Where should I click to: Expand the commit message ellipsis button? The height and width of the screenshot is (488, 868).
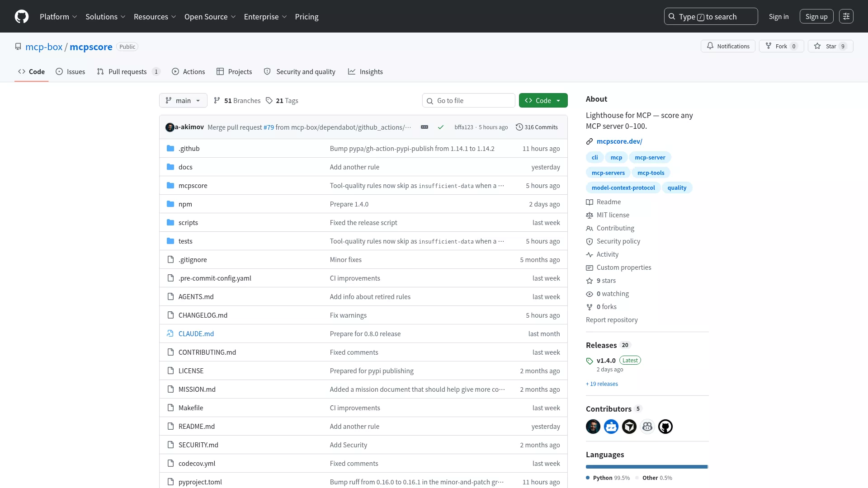[x=425, y=127]
